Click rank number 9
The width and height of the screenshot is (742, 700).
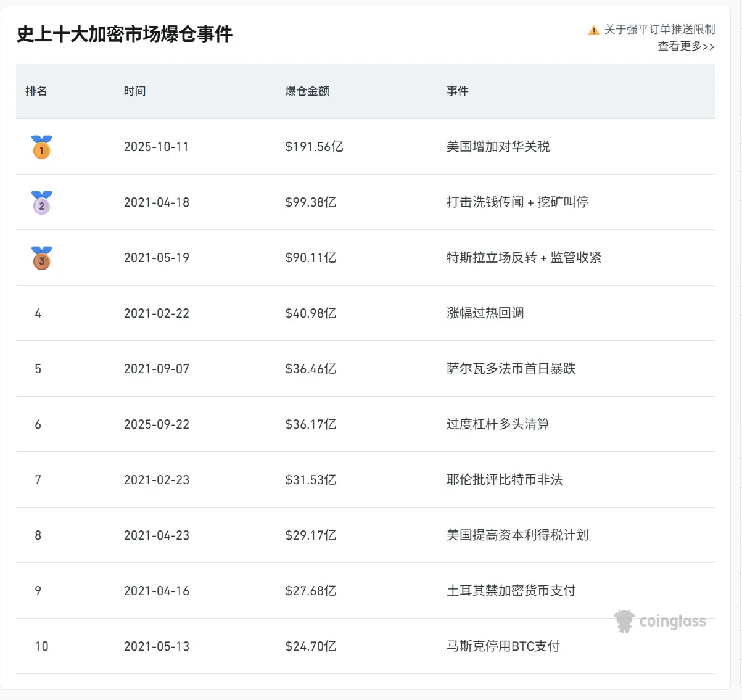38,591
